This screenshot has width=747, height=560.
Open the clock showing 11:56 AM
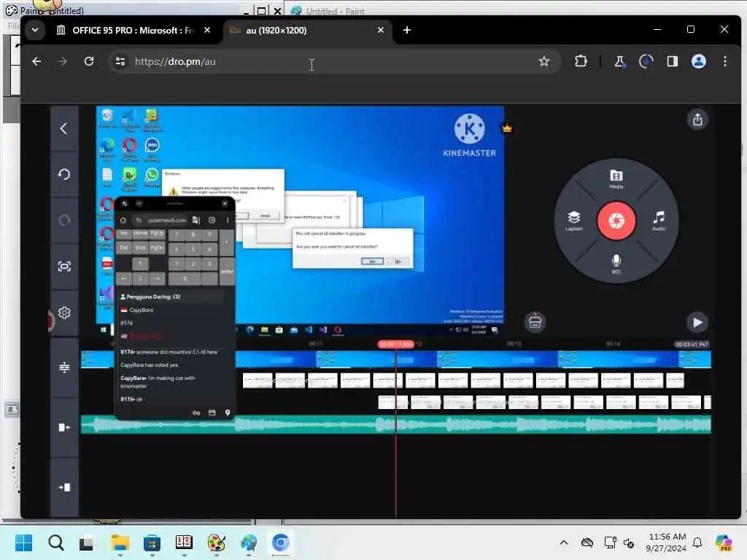[667, 542]
